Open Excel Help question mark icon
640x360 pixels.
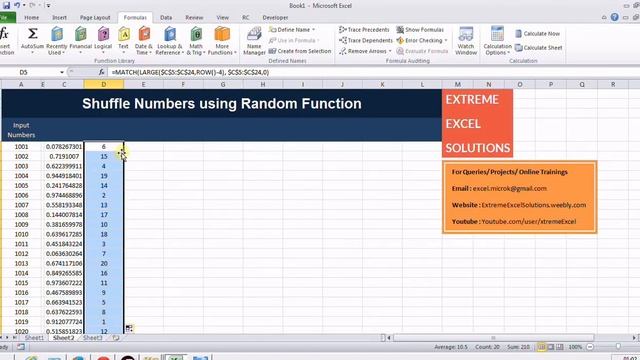[614, 17]
